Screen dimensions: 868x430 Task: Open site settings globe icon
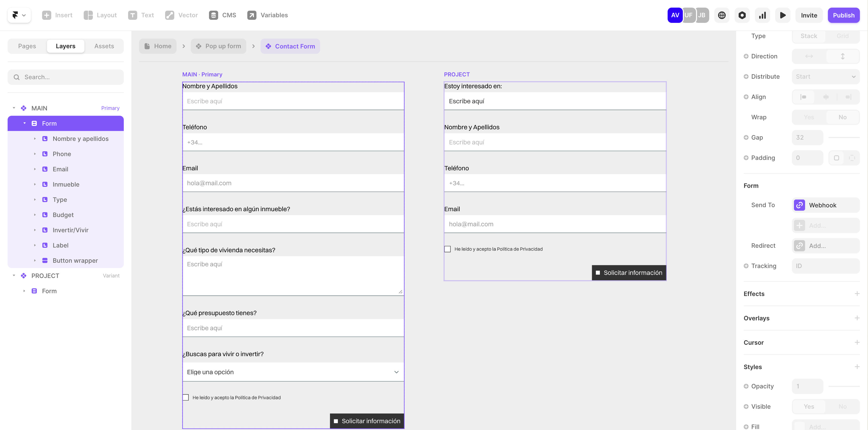pyautogui.click(x=722, y=15)
